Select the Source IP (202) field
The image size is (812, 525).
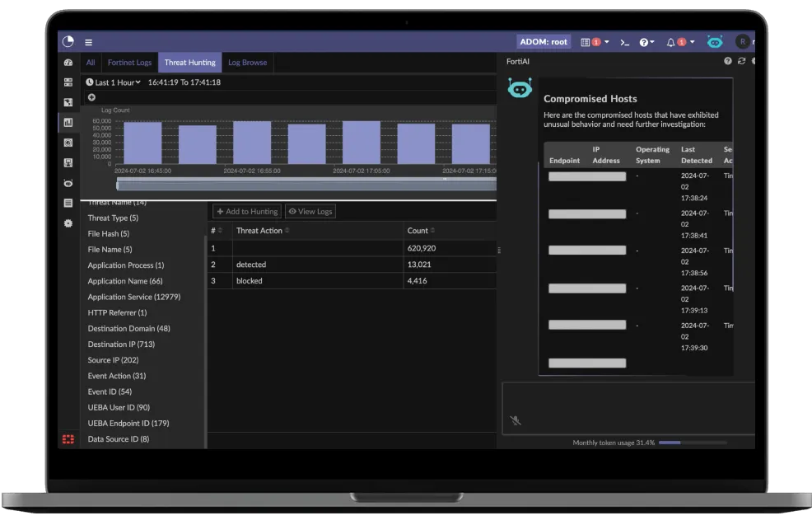(x=113, y=360)
